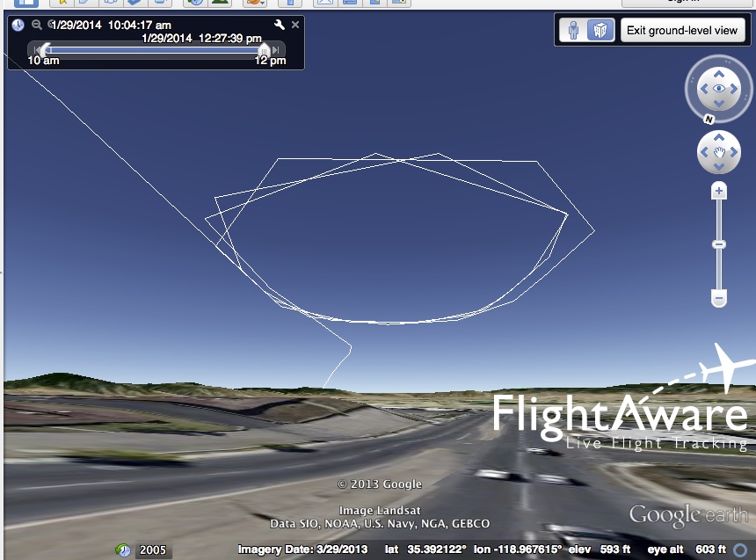Screen dimensions: 756x560
Task: Click the streaming status circle indicator
Action: (x=740, y=549)
